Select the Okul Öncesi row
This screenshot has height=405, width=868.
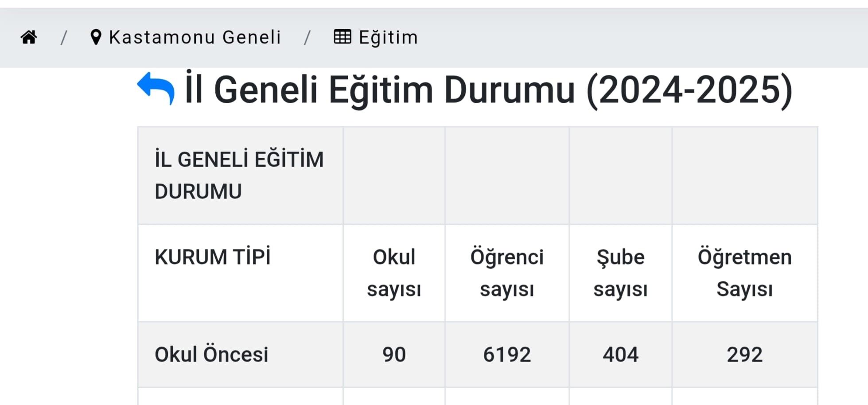212,354
